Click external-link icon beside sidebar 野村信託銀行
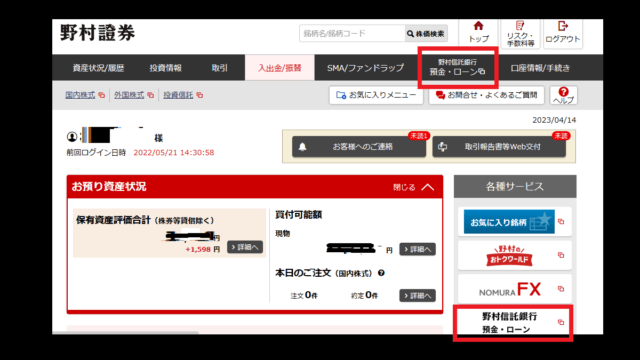Screen dimensions: 640x360 tap(561, 322)
